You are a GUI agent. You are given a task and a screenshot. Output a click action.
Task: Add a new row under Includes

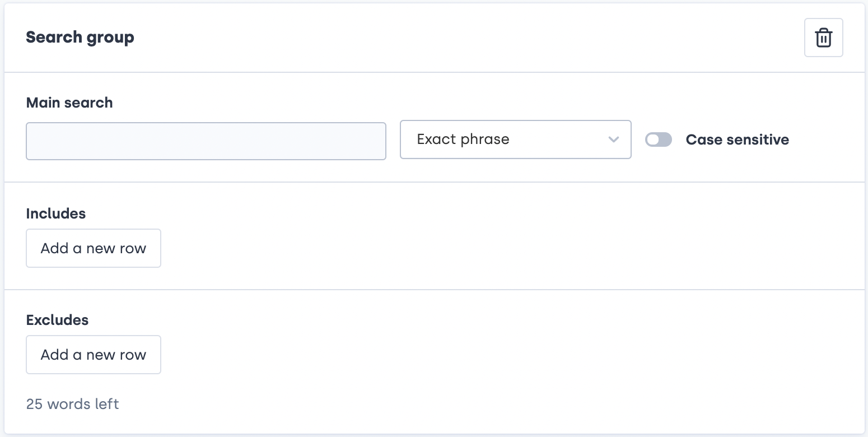coord(94,248)
